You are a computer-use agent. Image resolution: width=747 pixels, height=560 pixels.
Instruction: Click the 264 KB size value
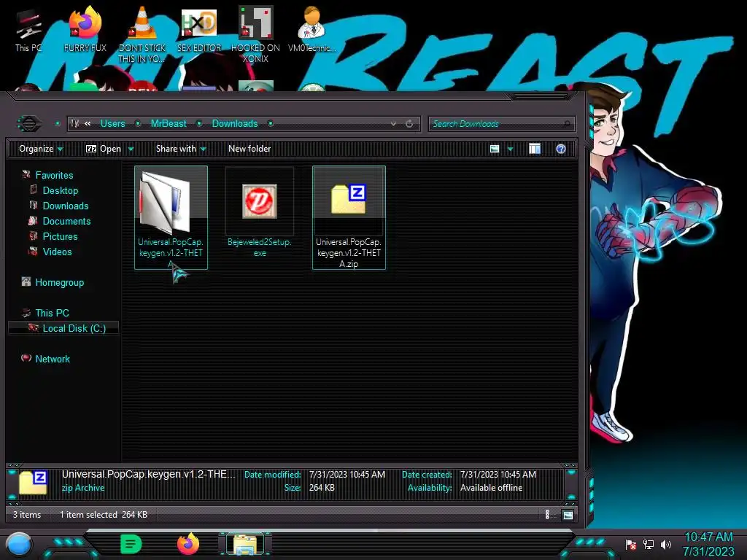(x=322, y=488)
